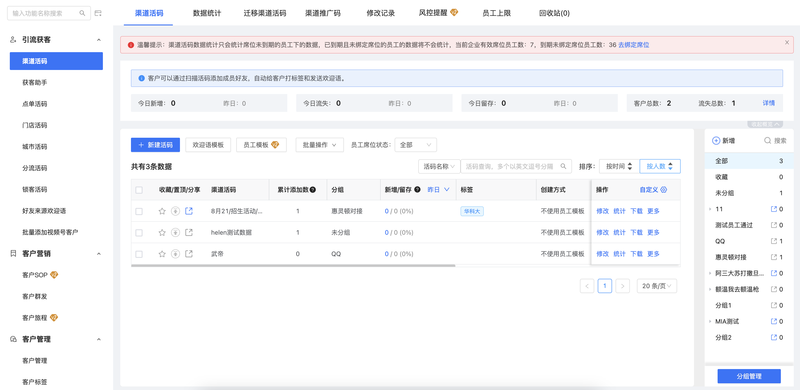Viewport: 800px width, 390px height.
Task: Open the 回收站(0) tab
Action: pyautogui.click(x=554, y=13)
